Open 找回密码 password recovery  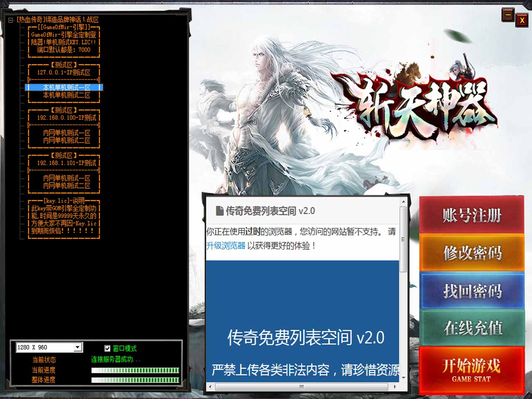click(472, 291)
